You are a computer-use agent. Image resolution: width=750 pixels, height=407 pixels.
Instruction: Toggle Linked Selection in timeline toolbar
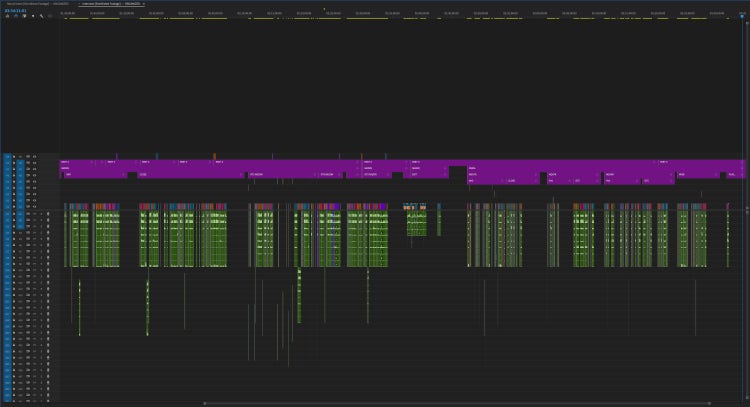(x=24, y=16)
